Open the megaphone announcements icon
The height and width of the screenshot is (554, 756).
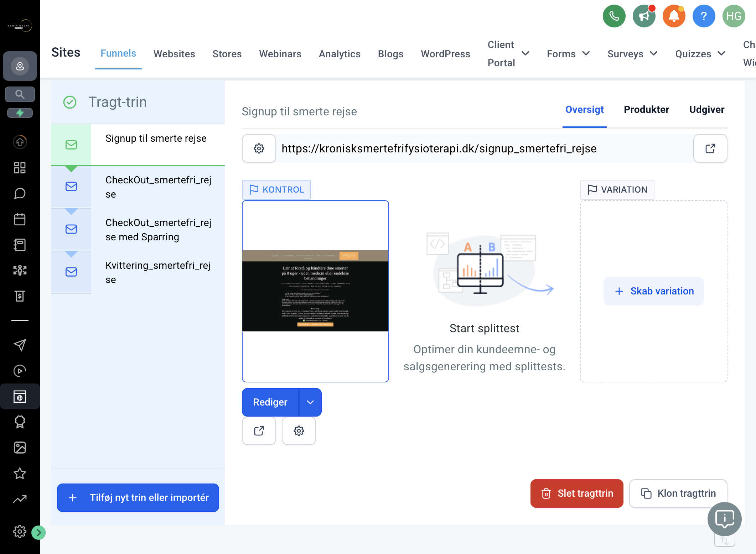tap(644, 16)
